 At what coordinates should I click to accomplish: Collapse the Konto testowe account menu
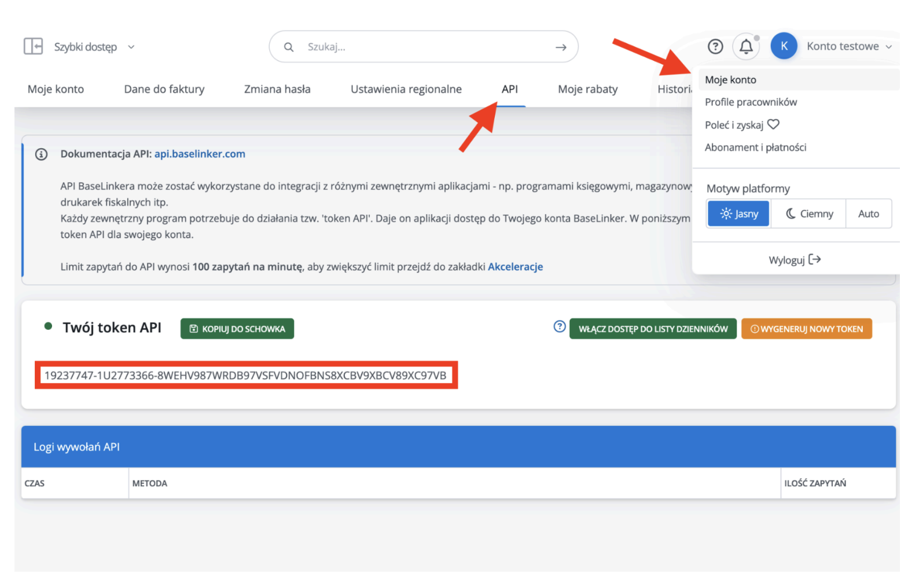(849, 46)
